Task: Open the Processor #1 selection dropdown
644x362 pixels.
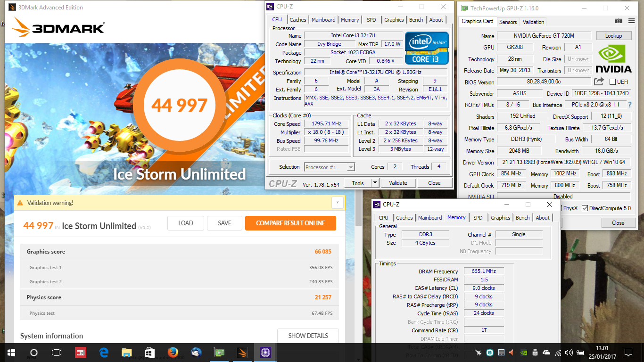Action: click(x=330, y=167)
